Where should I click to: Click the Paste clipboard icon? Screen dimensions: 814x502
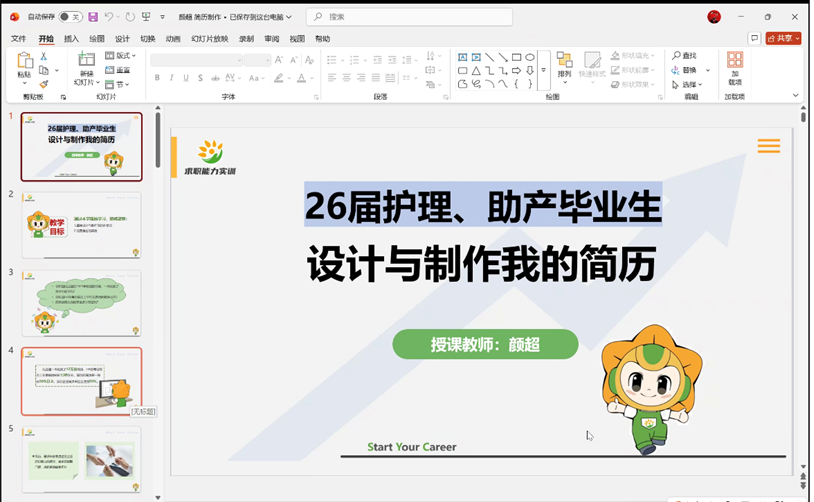coord(24,65)
